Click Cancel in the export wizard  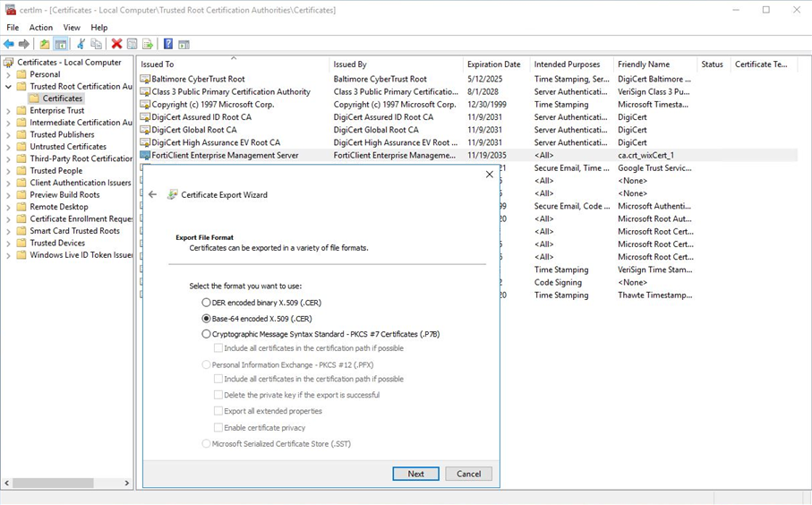click(x=468, y=474)
